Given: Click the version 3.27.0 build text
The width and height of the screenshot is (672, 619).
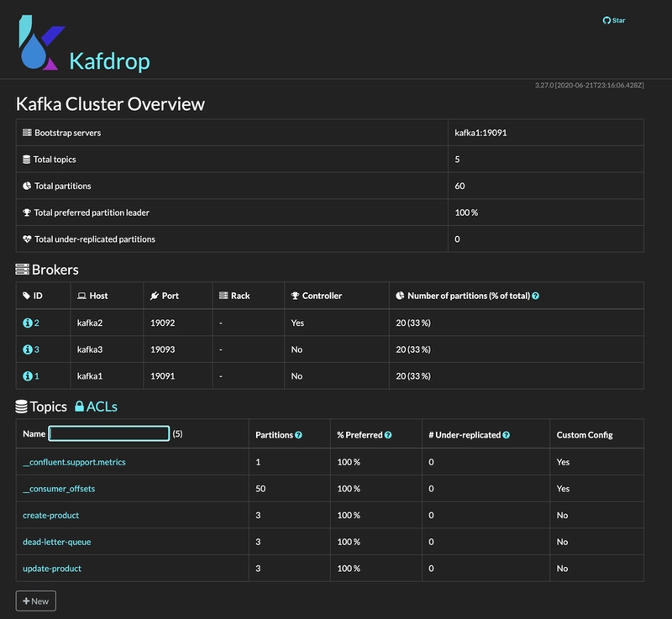Looking at the screenshot, I should [x=589, y=85].
